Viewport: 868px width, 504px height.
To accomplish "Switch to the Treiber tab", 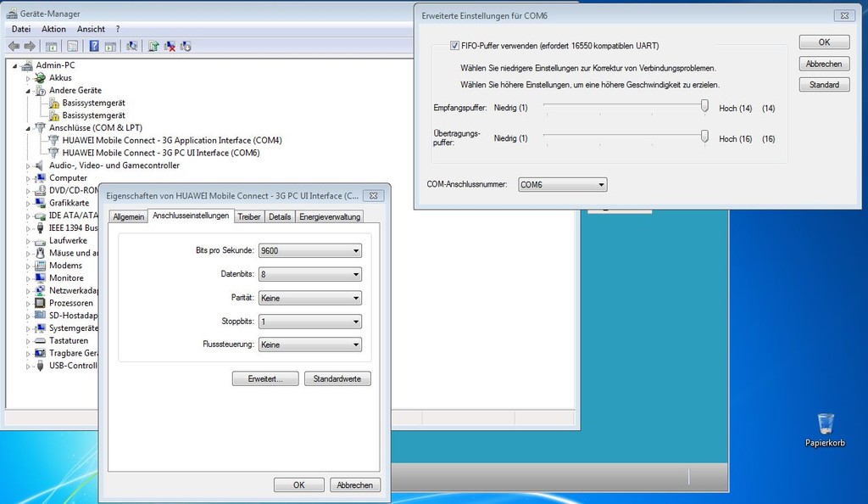I will [x=249, y=217].
